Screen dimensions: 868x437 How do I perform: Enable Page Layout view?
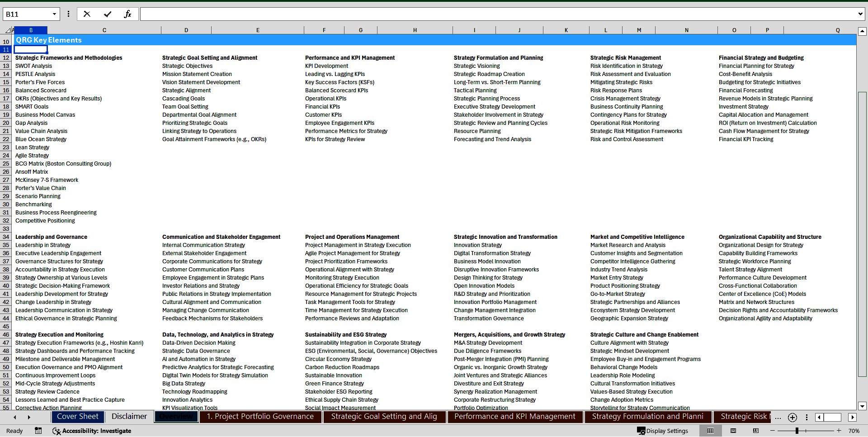coord(733,431)
